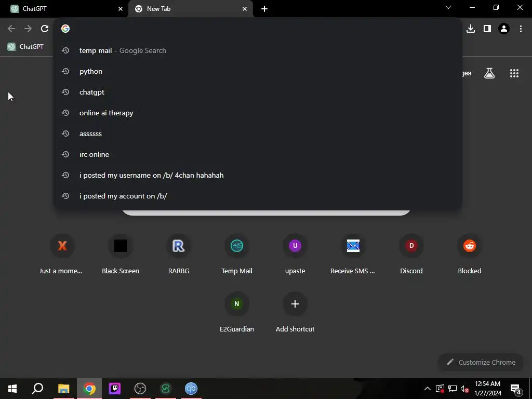Click Customize Chrome button
The width and height of the screenshot is (532, 399).
[x=481, y=362]
